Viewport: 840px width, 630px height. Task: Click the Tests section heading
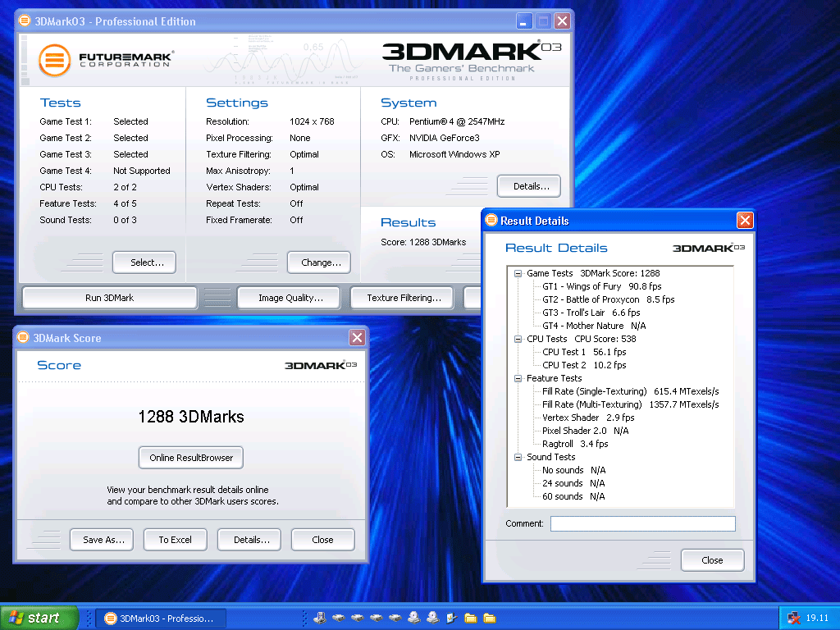pos(60,103)
